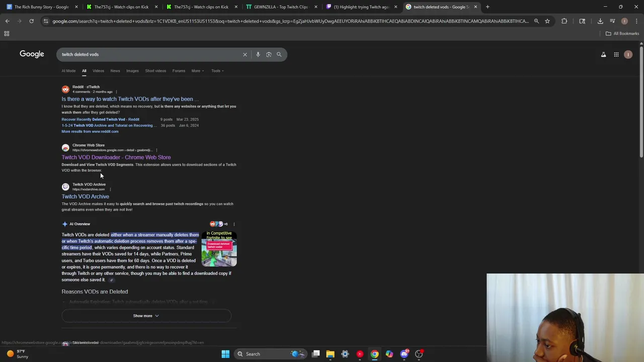Image resolution: width=644 pixels, height=362 pixels.
Task: Open three-dot options for Reddit result
Action: point(116,92)
